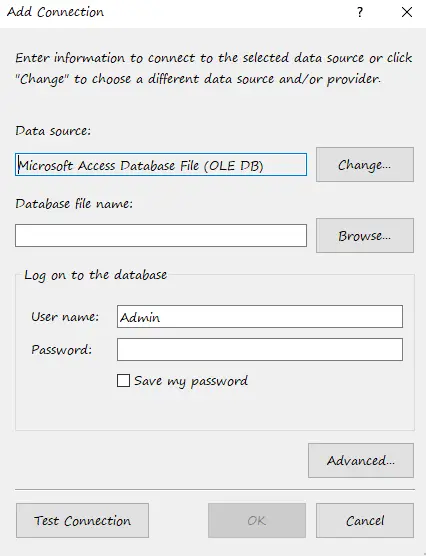
Task: Click the Test Connection button
Action: coord(82,521)
